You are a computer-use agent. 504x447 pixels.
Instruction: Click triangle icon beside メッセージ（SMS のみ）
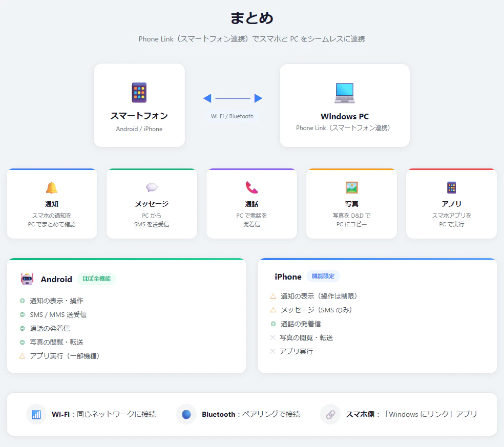(x=273, y=310)
